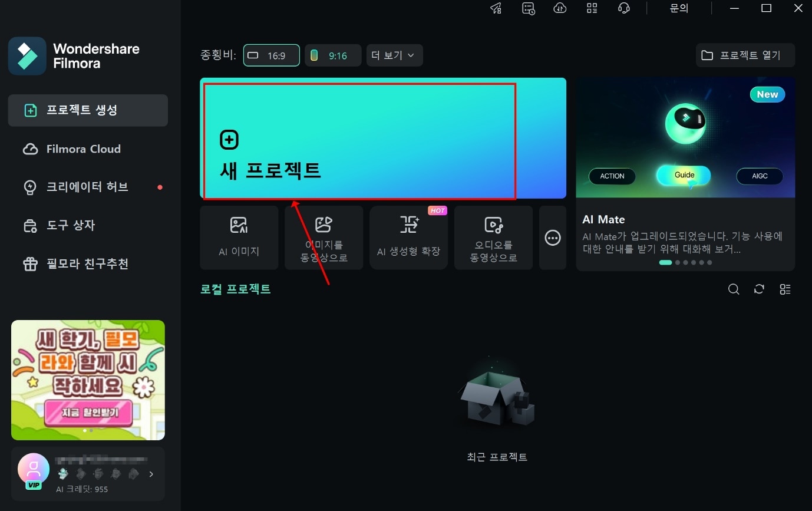Screen dimensions: 812x511
Task: Open the task list clock icon
Action: [529, 8]
